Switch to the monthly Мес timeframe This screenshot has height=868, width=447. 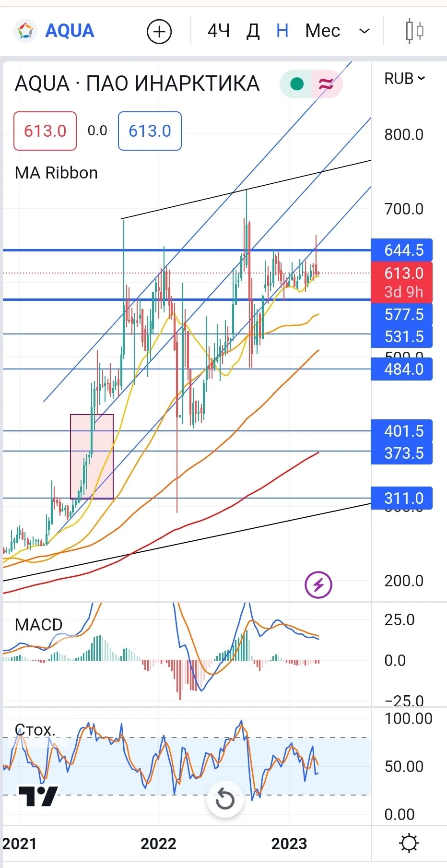322,31
